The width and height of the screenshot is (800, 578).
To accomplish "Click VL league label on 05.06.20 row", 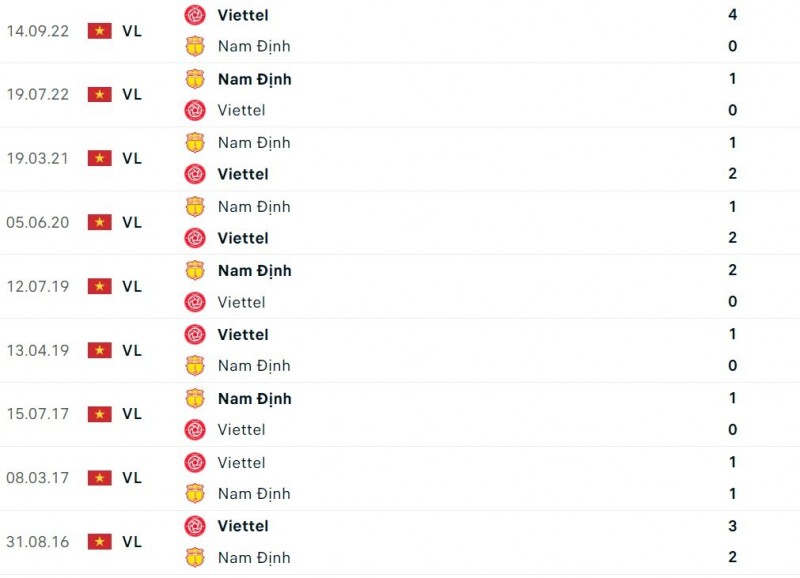I will tap(132, 222).
